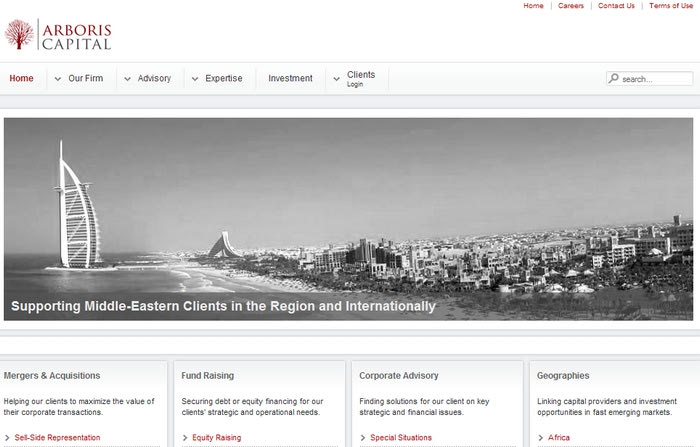This screenshot has height=447, width=700.
Task: Click the Dubai skyline banner image
Action: pyautogui.click(x=348, y=219)
